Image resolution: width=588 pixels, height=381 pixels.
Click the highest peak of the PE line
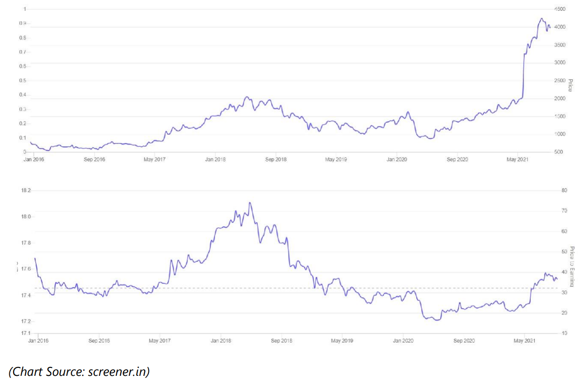(x=250, y=203)
